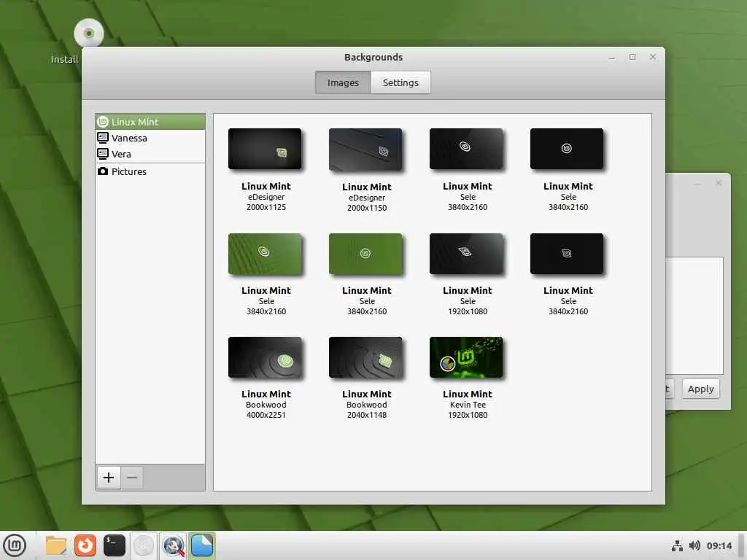Screen dimensions: 747x560
Task: Minimize the Backgrounds window
Action: click(x=612, y=57)
